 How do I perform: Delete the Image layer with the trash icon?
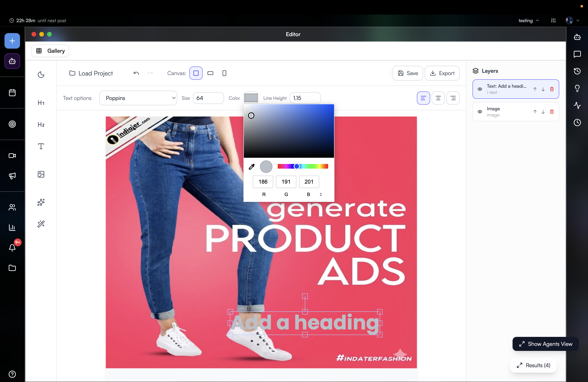click(x=552, y=112)
